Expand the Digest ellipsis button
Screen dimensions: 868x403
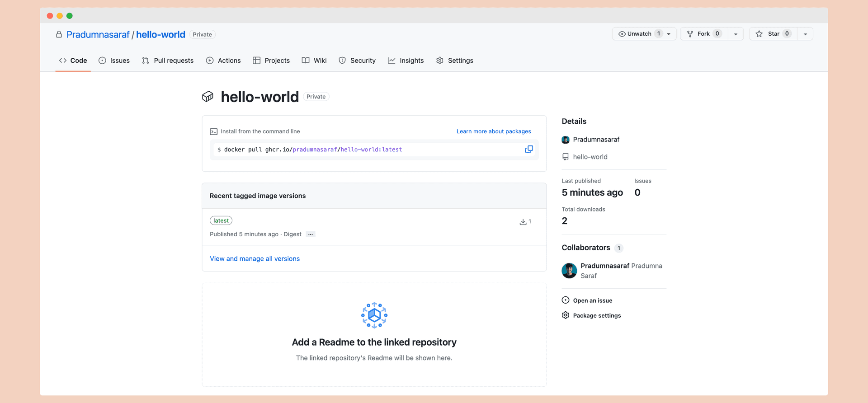311,234
